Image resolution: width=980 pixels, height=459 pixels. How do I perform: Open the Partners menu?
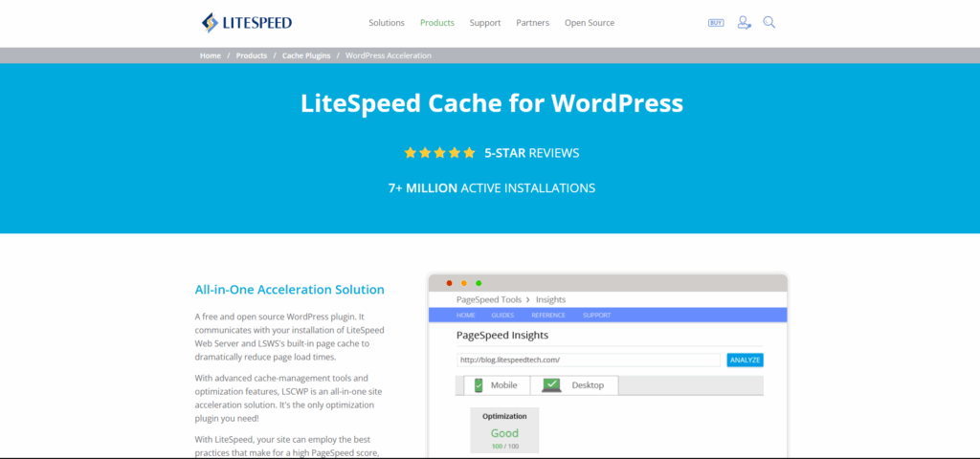pos(532,23)
